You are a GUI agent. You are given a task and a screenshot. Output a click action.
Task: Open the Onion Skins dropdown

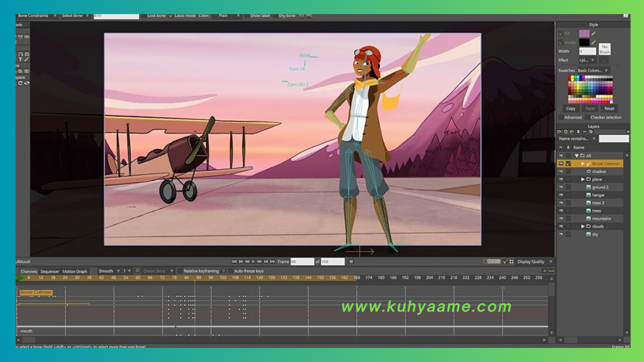coord(158,271)
